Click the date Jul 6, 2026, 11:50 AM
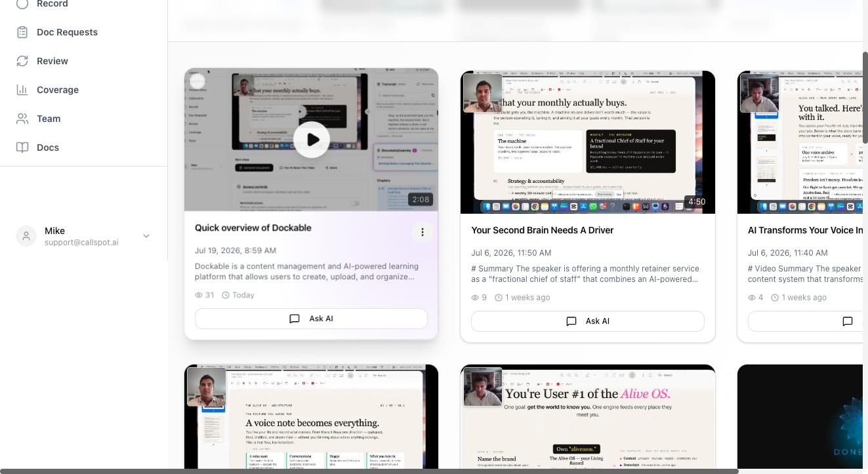The height and width of the screenshot is (474, 868). pyautogui.click(x=511, y=253)
